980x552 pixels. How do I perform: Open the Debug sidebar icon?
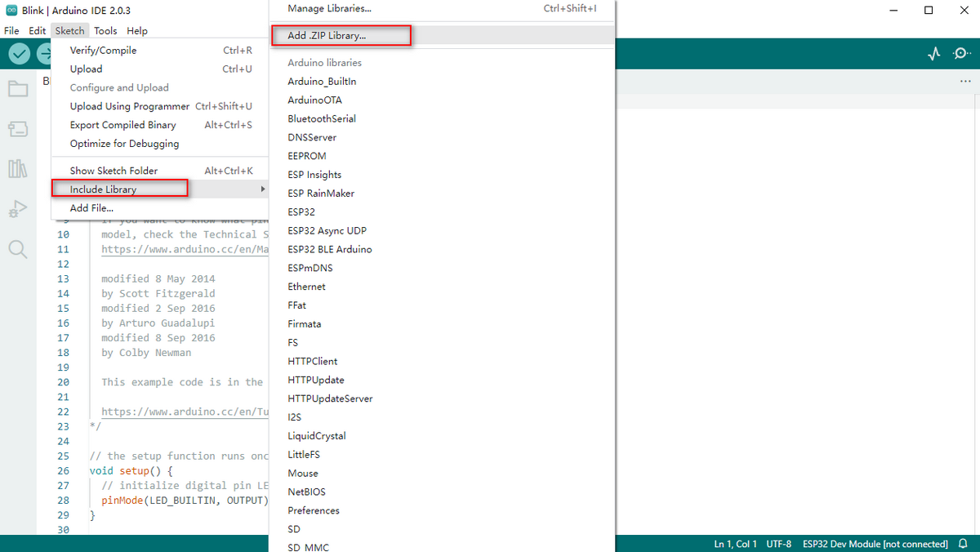point(18,209)
